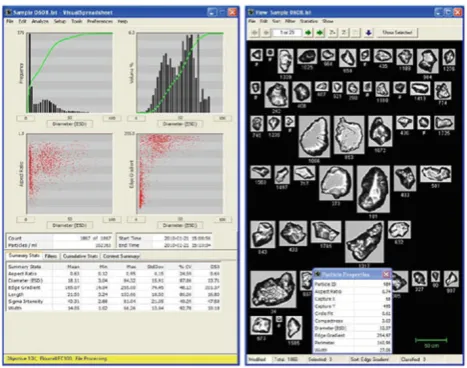The image size is (467, 368).
Task: Click Diameter (ESD) button under Volume % graph
Action: 179,124
